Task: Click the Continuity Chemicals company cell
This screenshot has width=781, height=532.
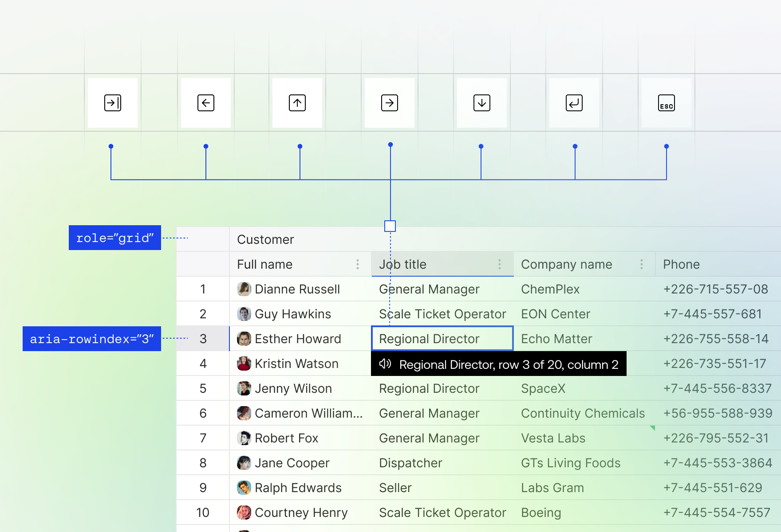Action: [x=584, y=413]
